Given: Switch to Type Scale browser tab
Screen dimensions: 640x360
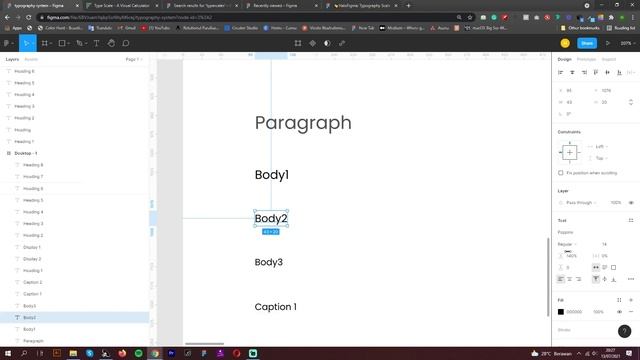Looking at the screenshot, I should point(122,6).
